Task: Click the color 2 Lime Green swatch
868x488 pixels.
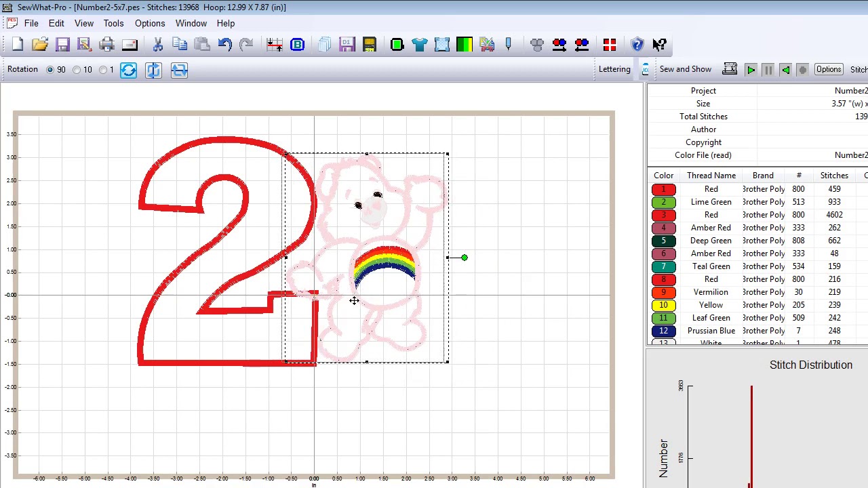Action: pos(663,202)
